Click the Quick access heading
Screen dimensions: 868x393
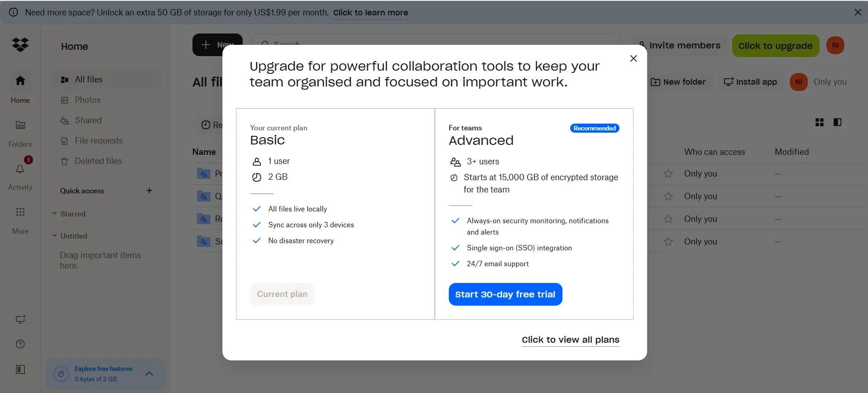tap(82, 191)
